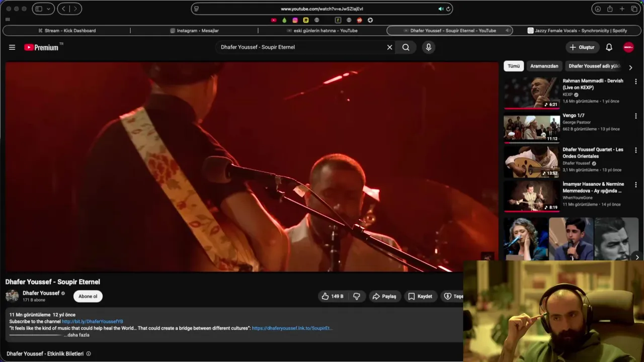Clear the search box text
The height and width of the screenshot is (362, 644).
click(389, 47)
